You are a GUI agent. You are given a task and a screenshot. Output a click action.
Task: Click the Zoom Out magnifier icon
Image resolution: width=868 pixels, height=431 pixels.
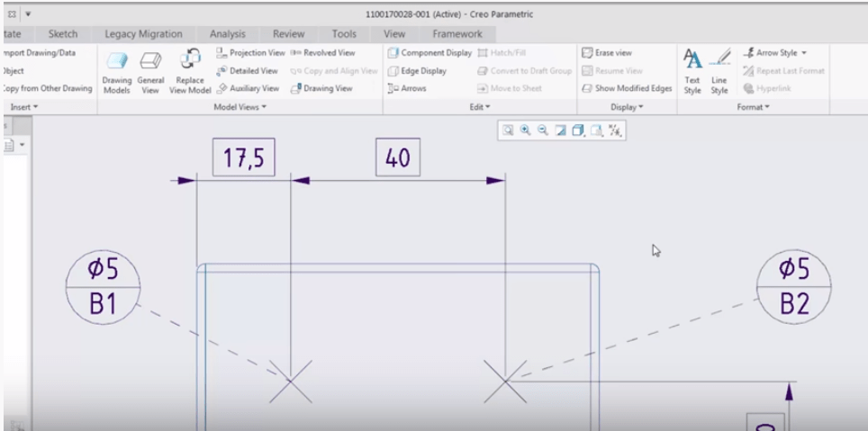coord(542,130)
